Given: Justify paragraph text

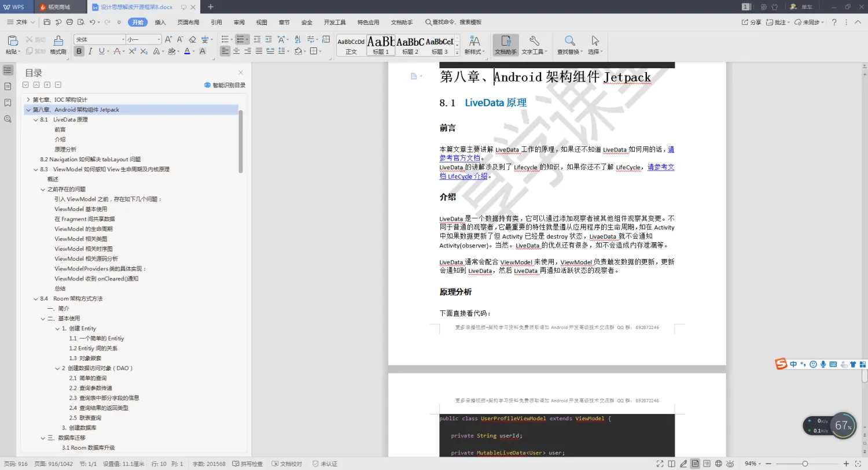Looking at the screenshot, I should [x=259, y=51].
